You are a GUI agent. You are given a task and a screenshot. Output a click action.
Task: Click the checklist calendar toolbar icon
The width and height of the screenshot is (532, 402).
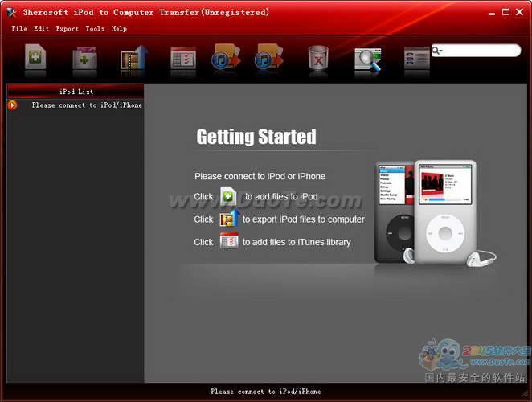pyautogui.click(x=183, y=58)
